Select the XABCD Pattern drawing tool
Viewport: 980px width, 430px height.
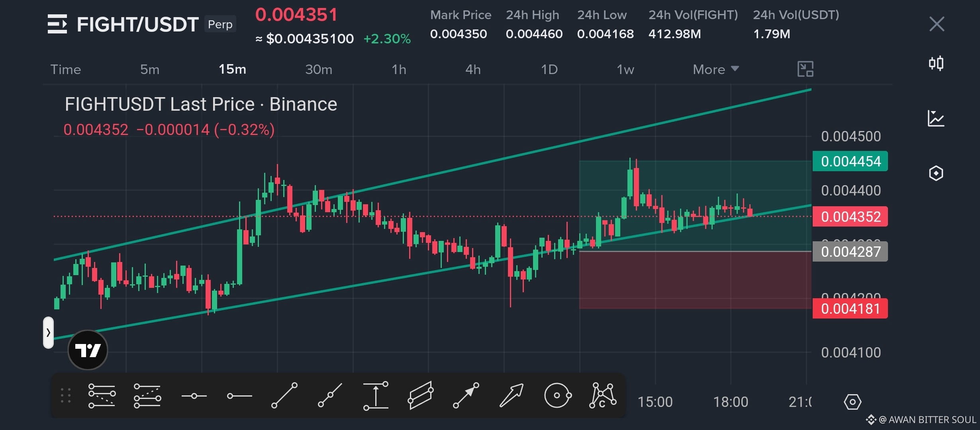[x=603, y=395]
